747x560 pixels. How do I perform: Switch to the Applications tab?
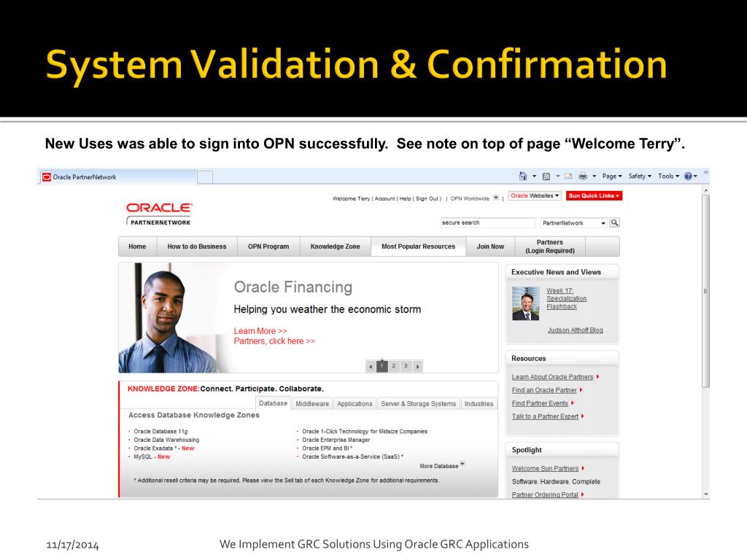(355, 403)
